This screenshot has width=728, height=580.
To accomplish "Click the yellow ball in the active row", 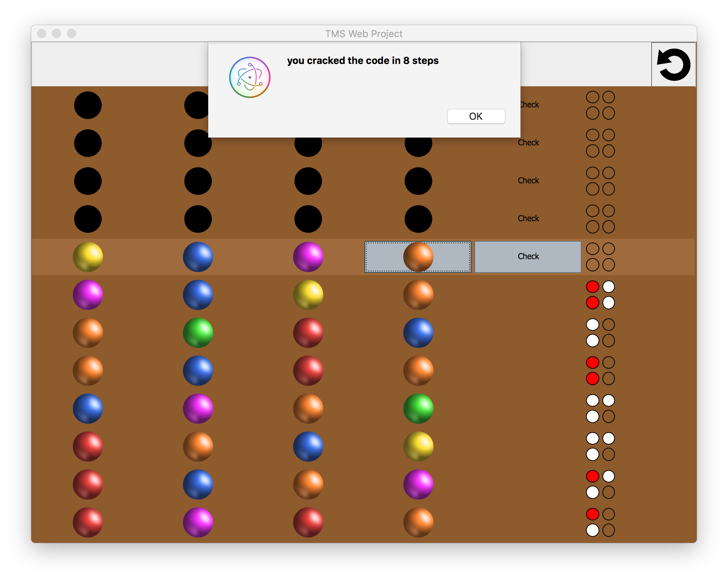I will [x=88, y=257].
